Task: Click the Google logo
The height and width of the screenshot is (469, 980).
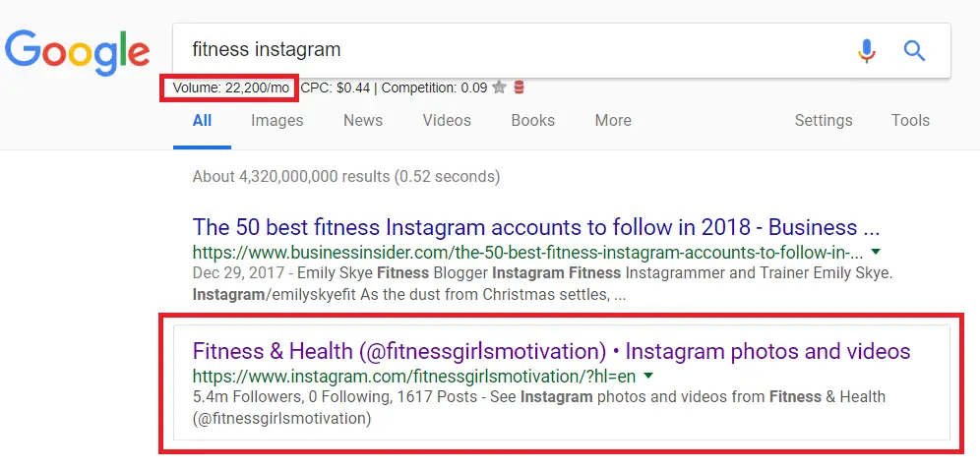Action: pyautogui.click(x=77, y=54)
